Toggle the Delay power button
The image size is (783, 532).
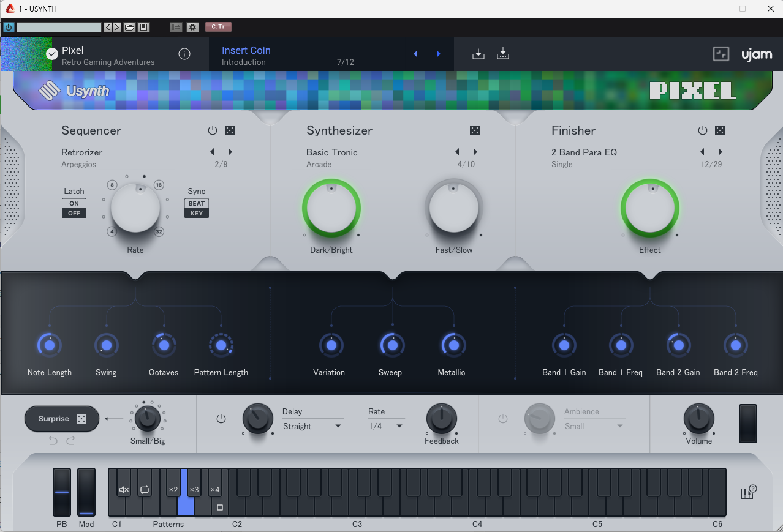click(x=221, y=419)
